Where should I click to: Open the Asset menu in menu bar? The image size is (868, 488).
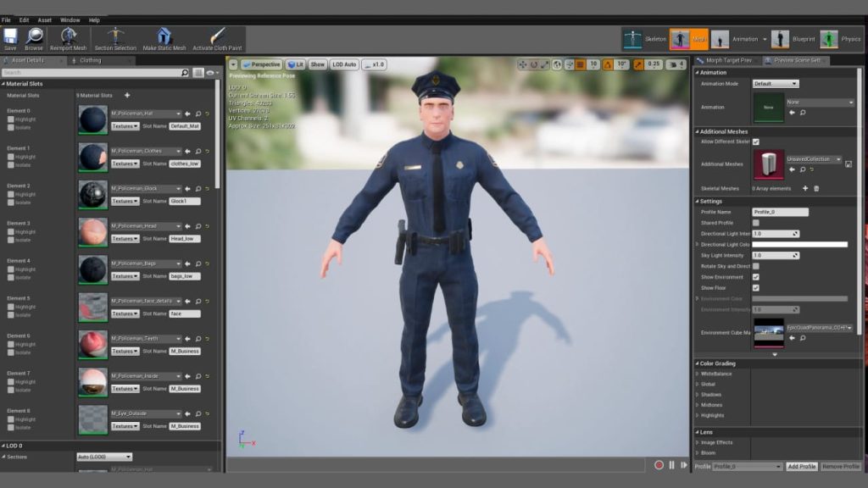click(x=43, y=19)
